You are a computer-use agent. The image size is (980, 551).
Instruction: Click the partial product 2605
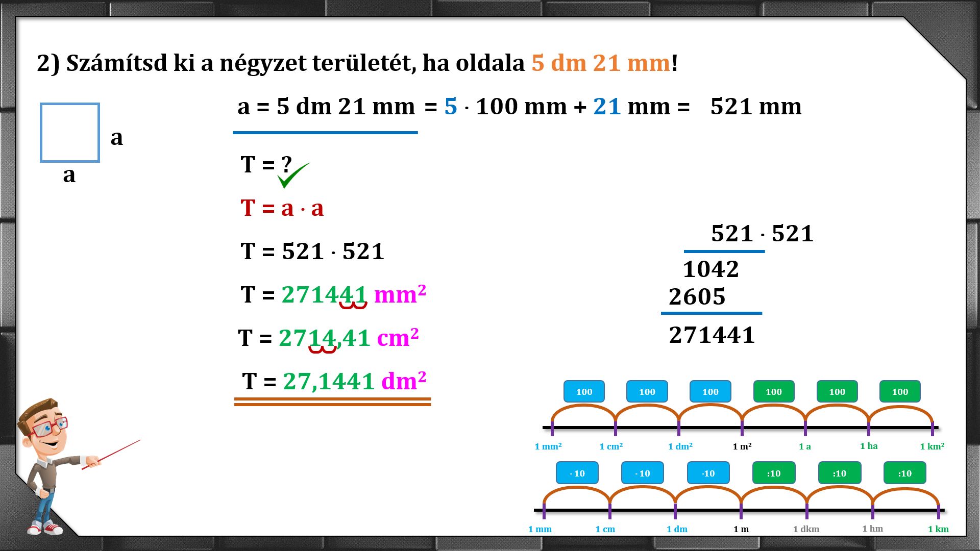pyautogui.click(x=697, y=297)
